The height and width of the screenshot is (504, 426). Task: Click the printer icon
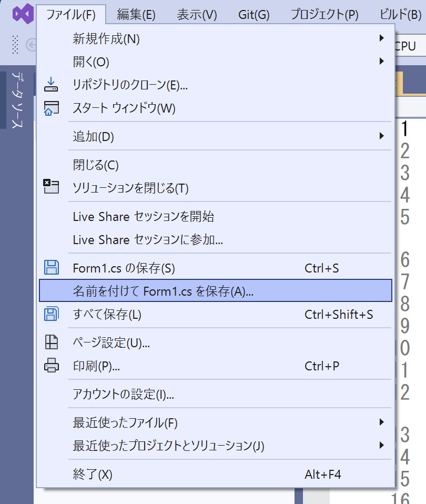point(52,366)
